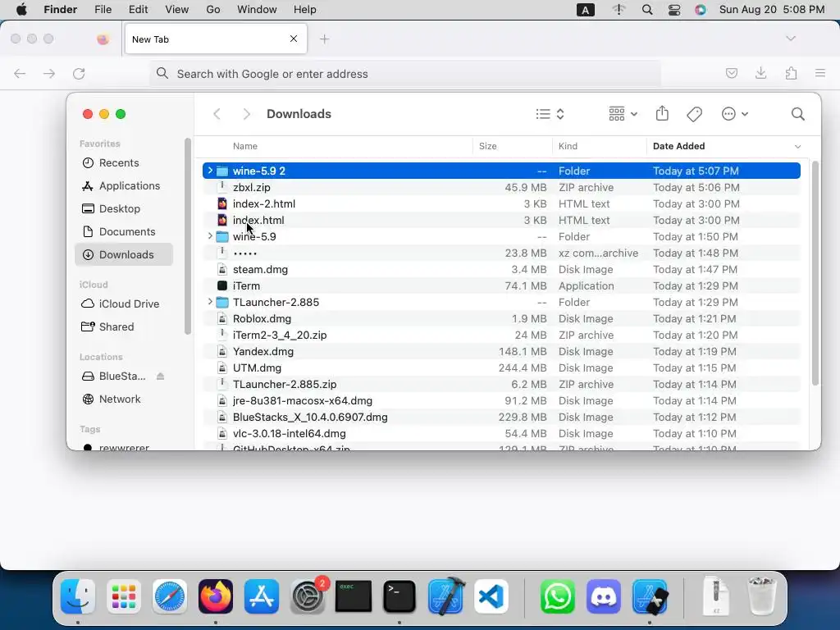Open the More actions ellipsis menu
The image size is (840, 630).
(x=734, y=114)
